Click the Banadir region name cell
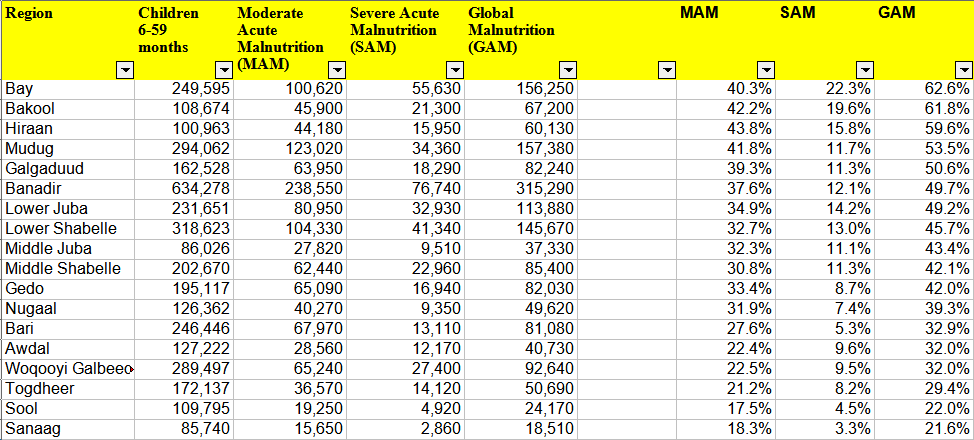Viewport: 974px width, 440px height. tap(66, 189)
